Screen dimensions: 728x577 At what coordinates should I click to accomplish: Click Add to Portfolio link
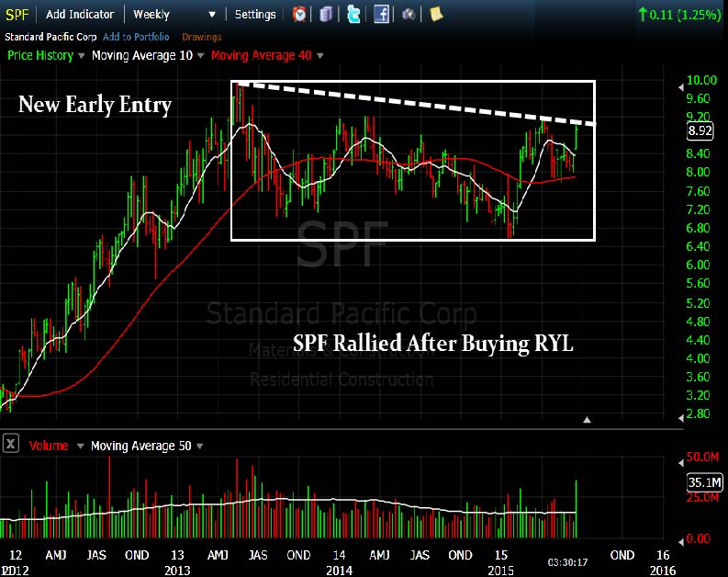click(x=136, y=37)
